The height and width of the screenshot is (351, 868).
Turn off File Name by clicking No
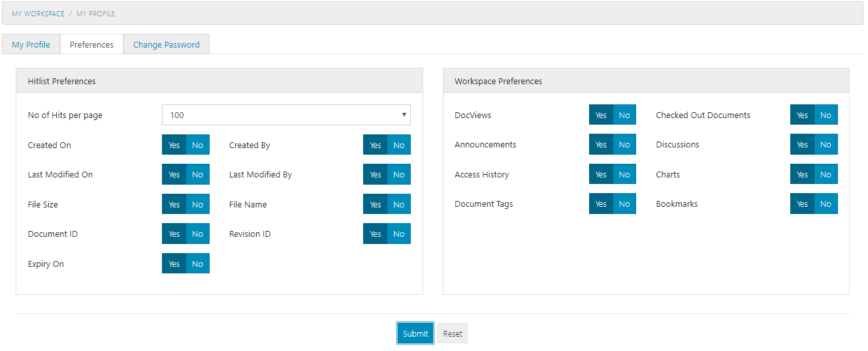click(398, 204)
